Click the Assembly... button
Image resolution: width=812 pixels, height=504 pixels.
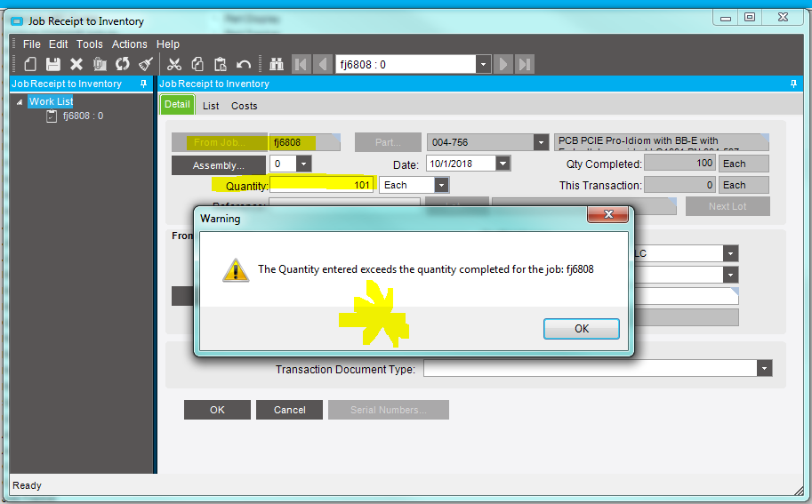pos(219,165)
